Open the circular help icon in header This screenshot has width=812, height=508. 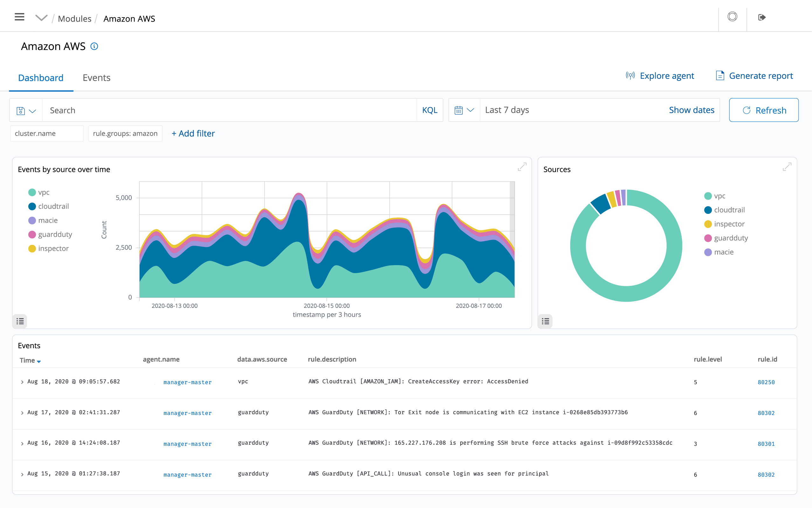tap(732, 17)
